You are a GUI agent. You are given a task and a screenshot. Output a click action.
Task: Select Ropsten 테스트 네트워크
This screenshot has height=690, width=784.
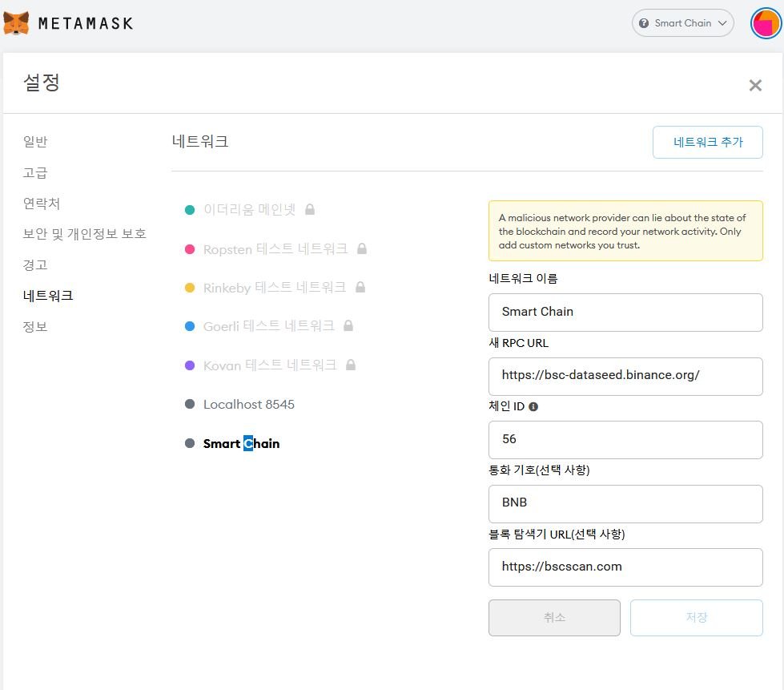275,248
